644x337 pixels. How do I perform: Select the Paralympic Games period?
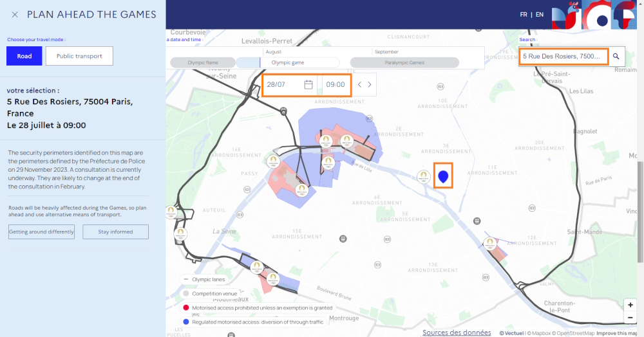404,63
